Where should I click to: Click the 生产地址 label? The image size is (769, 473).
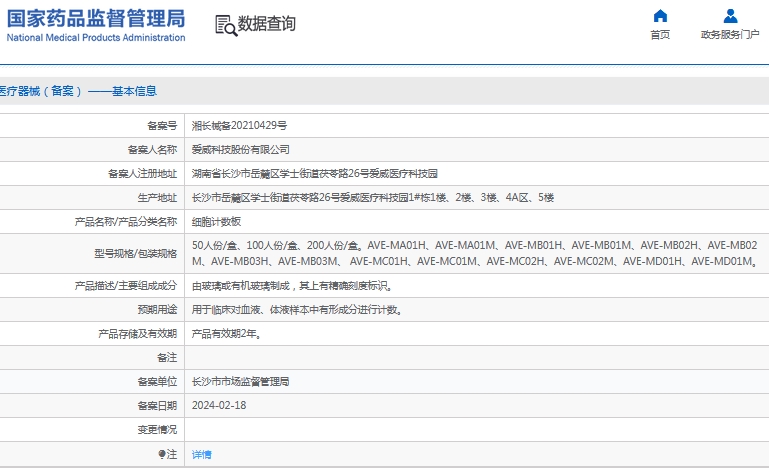(157, 198)
